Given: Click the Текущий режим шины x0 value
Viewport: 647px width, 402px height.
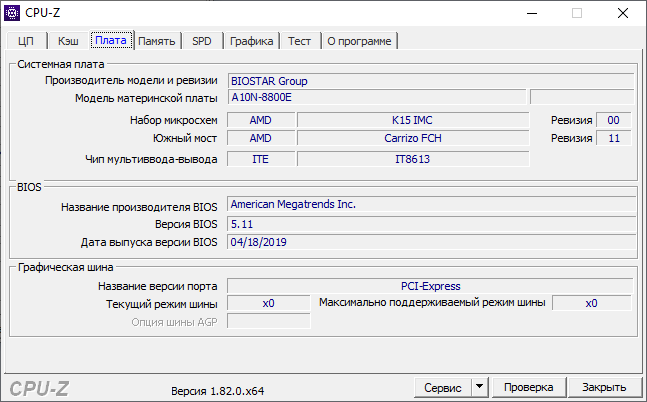Looking at the screenshot, I should point(269,303).
